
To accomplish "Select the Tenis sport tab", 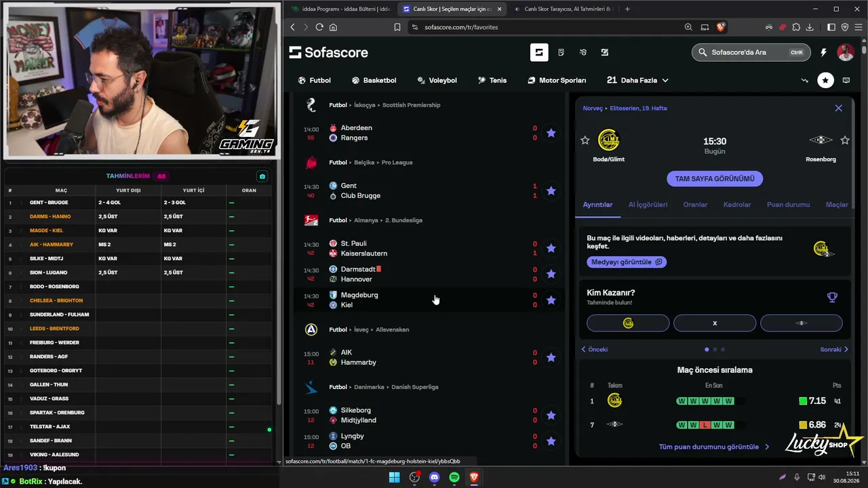I will coord(492,80).
